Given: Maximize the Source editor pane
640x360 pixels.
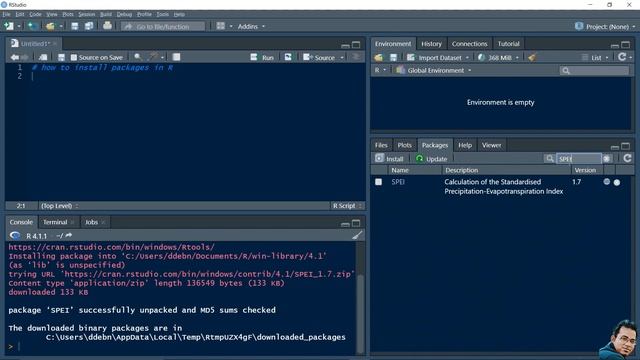Looking at the screenshot, I should (x=356, y=44).
